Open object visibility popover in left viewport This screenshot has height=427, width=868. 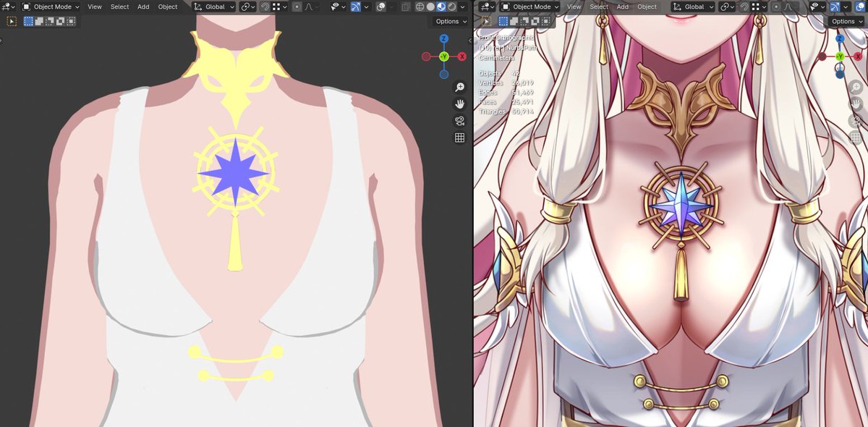click(339, 7)
